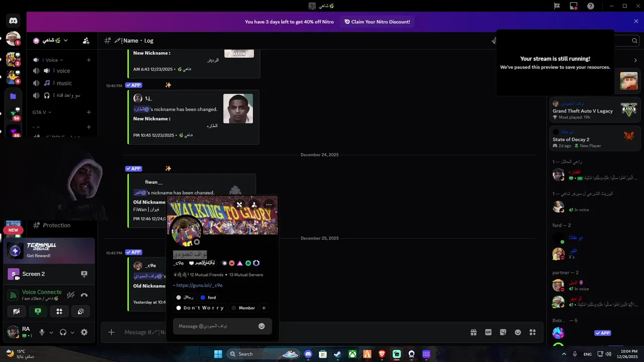Open microphone input options arrow
Image resolution: width=644 pixels, height=362 pixels.
pyautogui.click(x=51, y=332)
